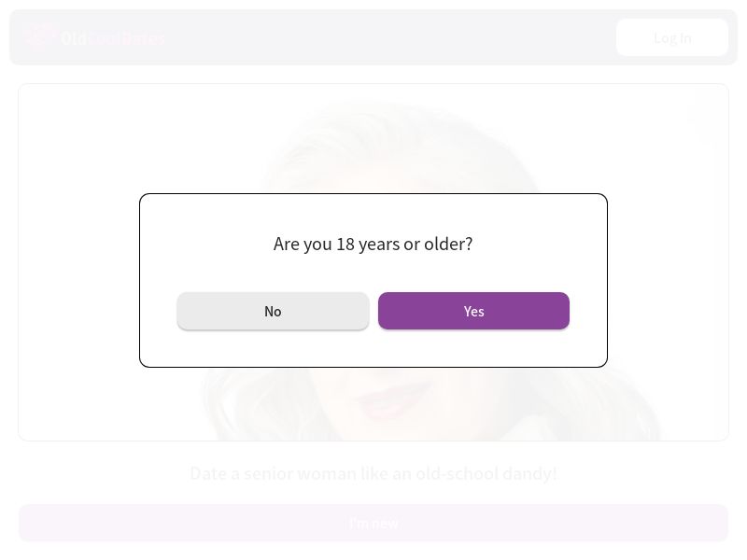The image size is (747, 560).
Task: Click the I'm new signup button
Action: click(373, 523)
